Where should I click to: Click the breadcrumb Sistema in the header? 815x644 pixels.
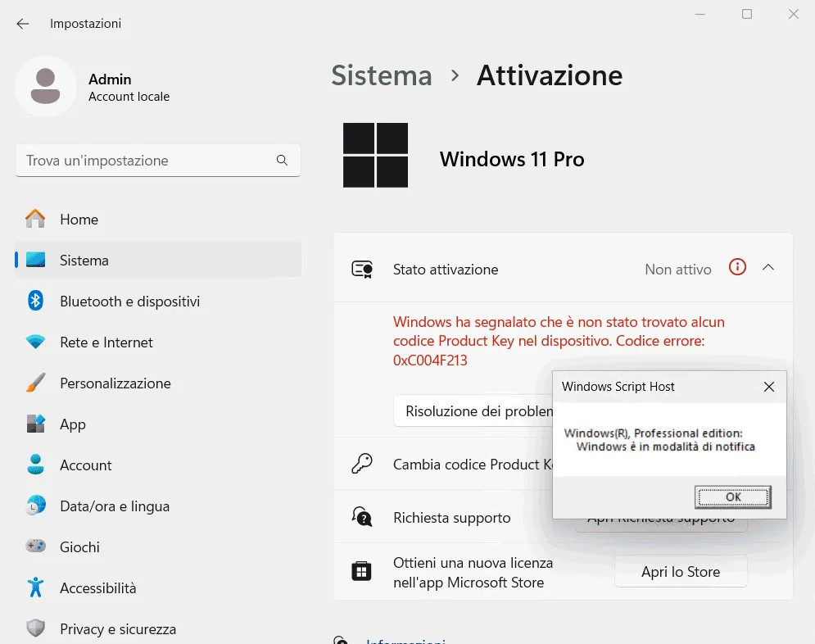pyautogui.click(x=381, y=75)
